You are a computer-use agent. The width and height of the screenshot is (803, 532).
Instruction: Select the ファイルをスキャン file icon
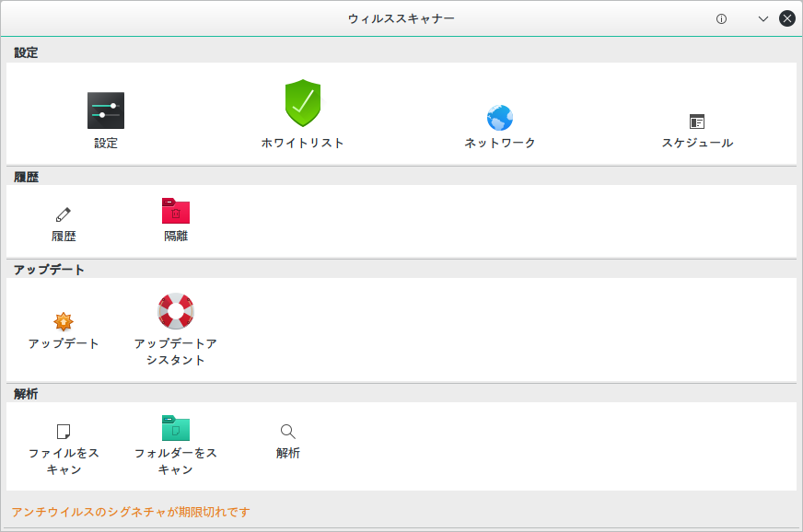click(x=64, y=432)
